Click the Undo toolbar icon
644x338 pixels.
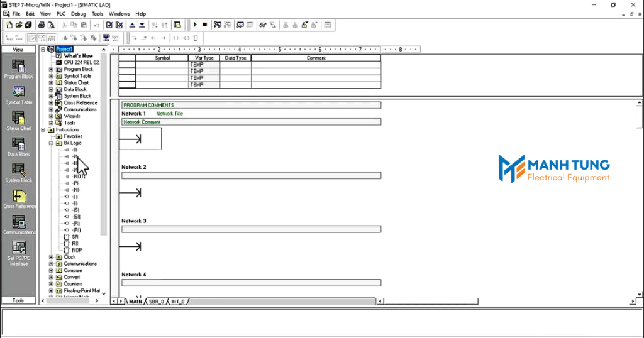pos(96,25)
